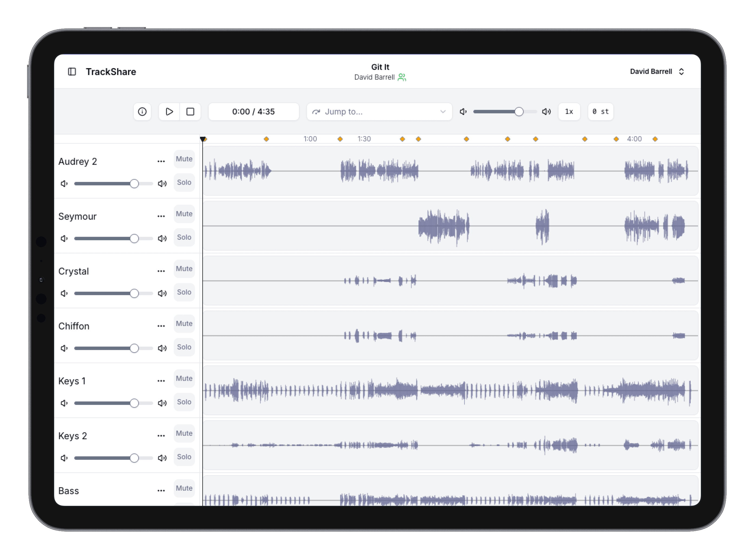The image size is (755, 560).
Task: Click the loud speaker icon on Seymour track
Action: coord(162,238)
